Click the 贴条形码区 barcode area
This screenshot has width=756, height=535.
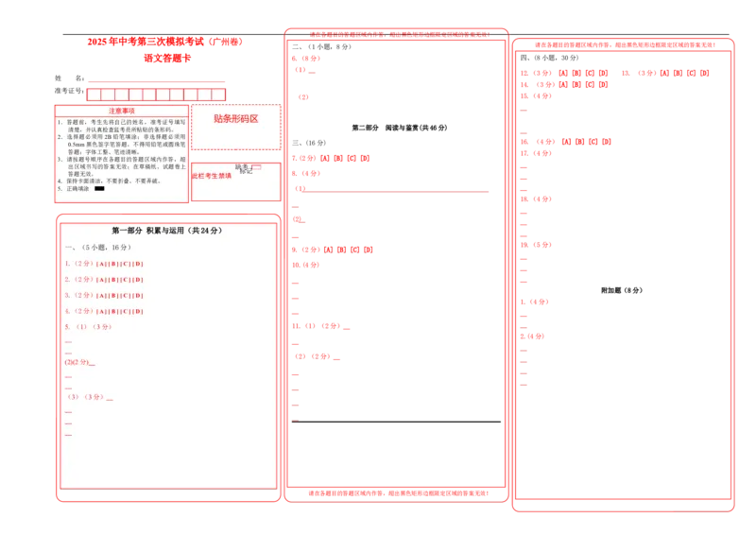[x=236, y=128]
